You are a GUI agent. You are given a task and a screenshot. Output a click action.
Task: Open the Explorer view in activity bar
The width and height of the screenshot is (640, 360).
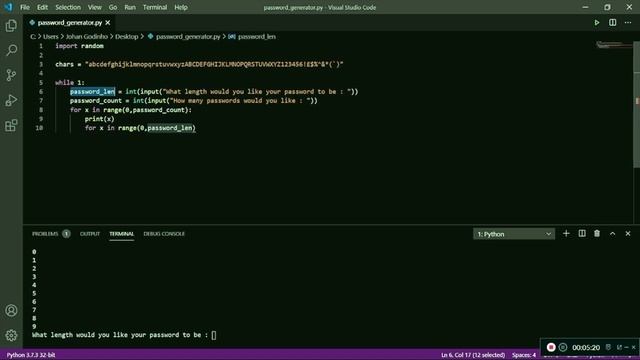[11, 25]
